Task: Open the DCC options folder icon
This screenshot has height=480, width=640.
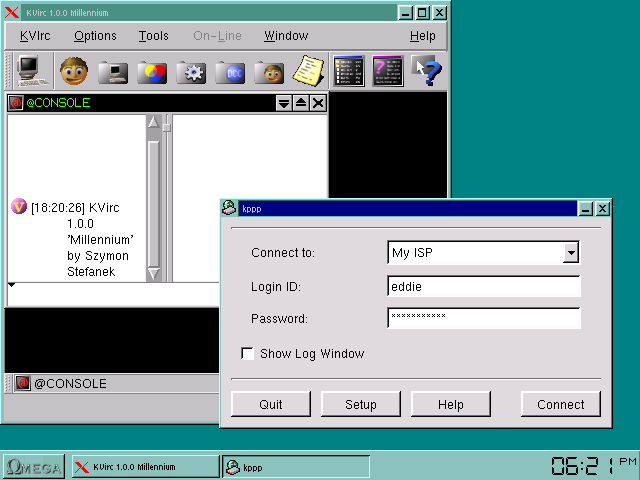Action: (x=230, y=72)
